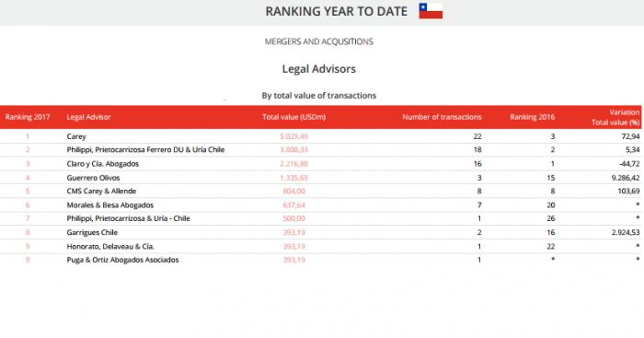Click total value 5.029,49
644x338 pixels.
(x=293, y=136)
